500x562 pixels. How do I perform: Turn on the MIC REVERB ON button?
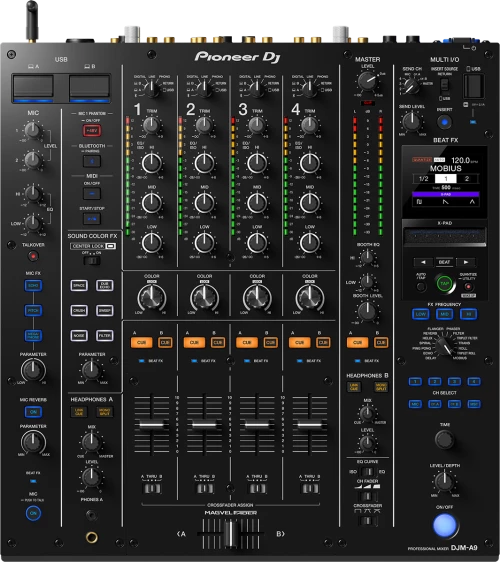click(x=33, y=412)
